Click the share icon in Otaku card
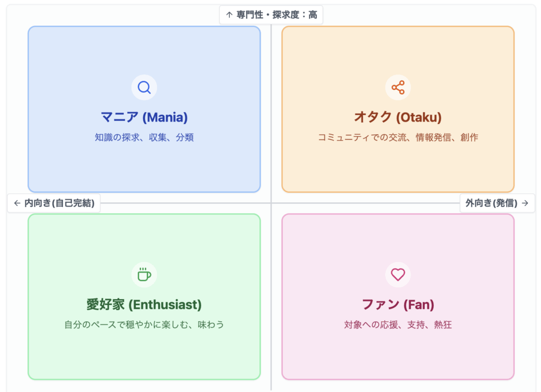Screen dimensions: 541x392 point(398,87)
